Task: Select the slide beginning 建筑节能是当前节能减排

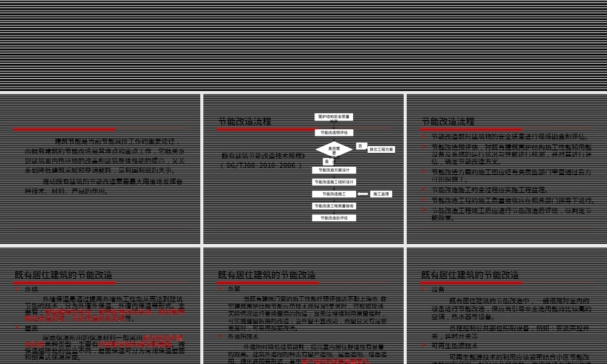Action: [100, 169]
